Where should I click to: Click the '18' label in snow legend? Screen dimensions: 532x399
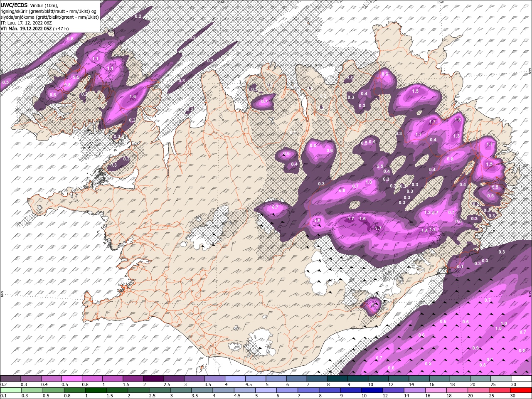coord(452,384)
